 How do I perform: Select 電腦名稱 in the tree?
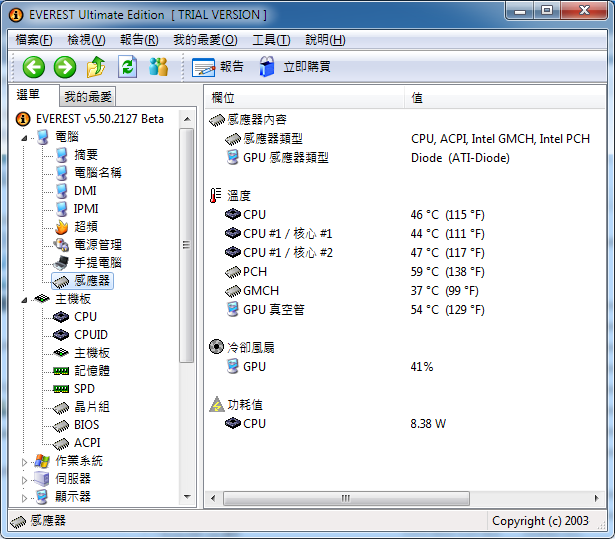click(x=98, y=173)
